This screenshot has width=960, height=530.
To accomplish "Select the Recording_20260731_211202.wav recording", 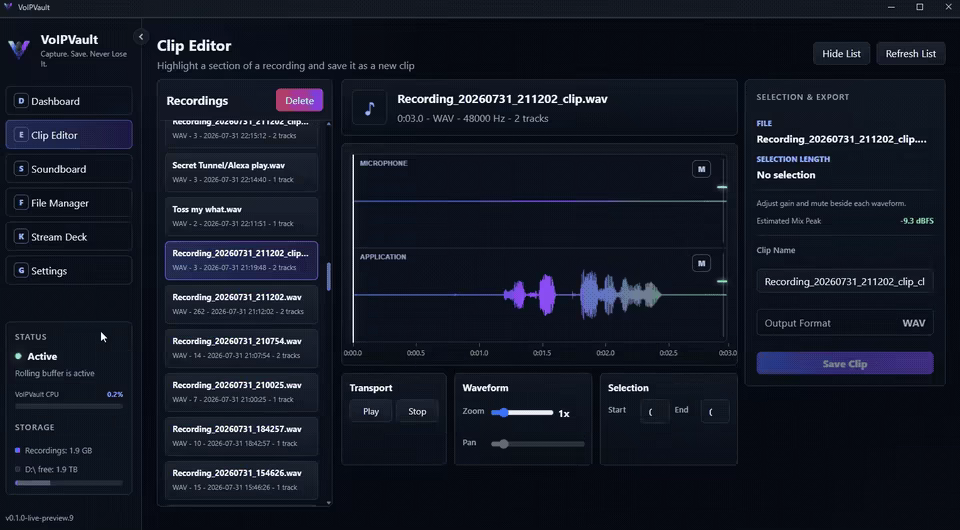I will click(241, 304).
